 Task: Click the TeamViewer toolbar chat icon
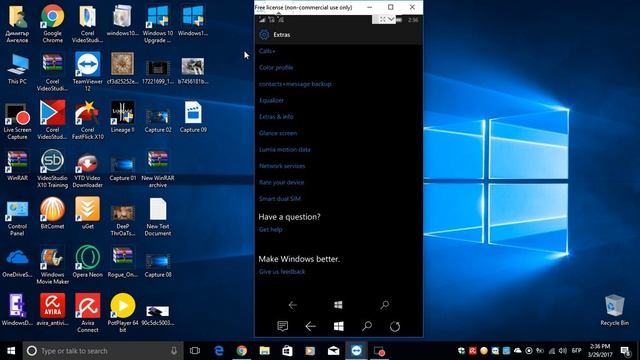282,326
